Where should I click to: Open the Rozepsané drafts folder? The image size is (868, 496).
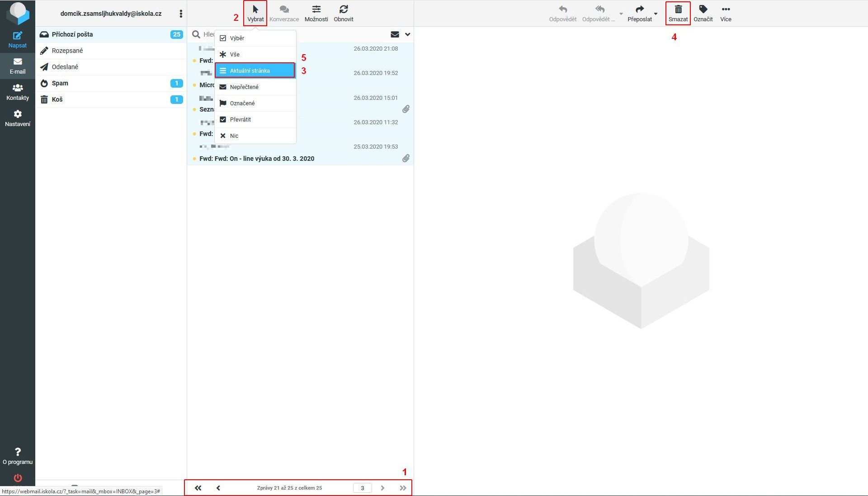tap(111, 51)
